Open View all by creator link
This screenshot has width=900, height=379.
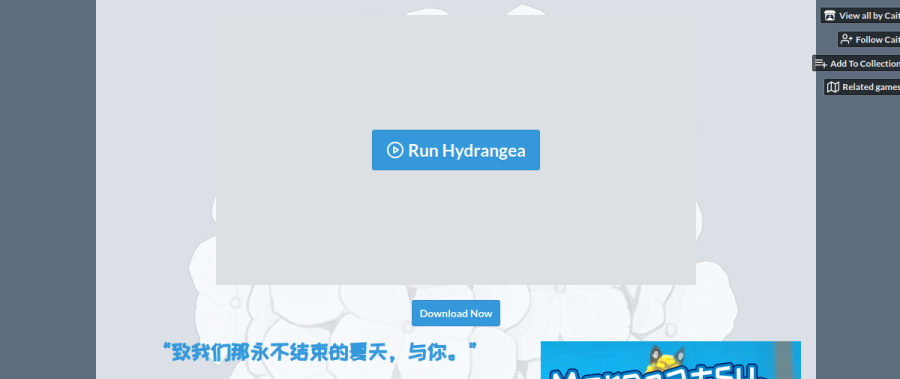point(860,16)
